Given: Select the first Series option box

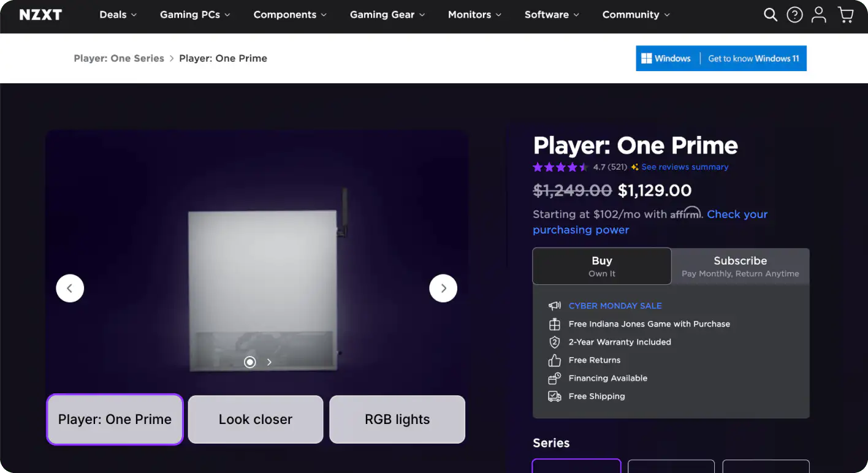Looking at the screenshot, I should tap(576, 466).
